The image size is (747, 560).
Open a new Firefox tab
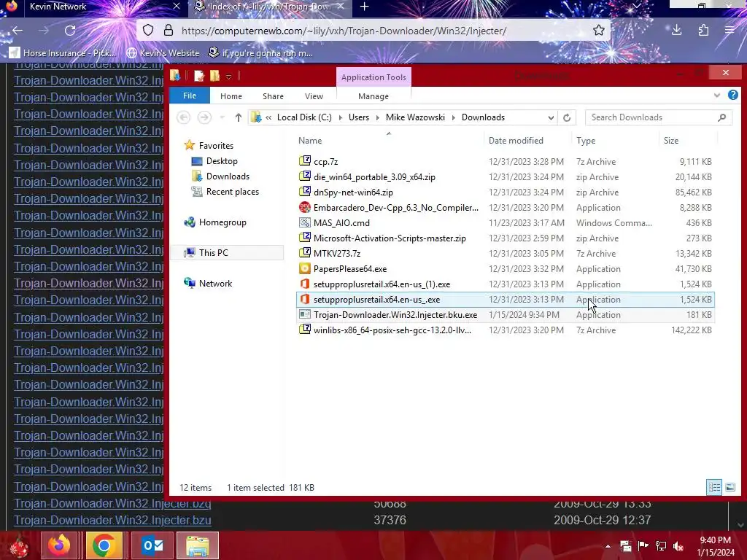(x=365, y=7)
